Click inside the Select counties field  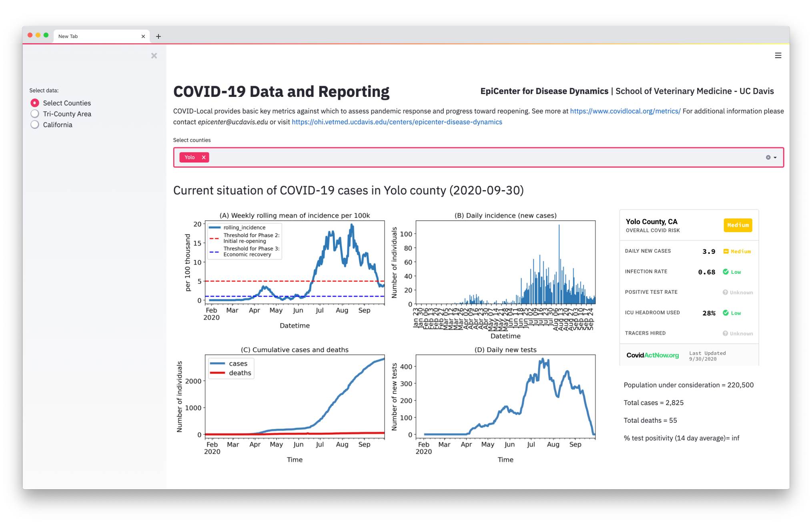(x=480, y=157)
